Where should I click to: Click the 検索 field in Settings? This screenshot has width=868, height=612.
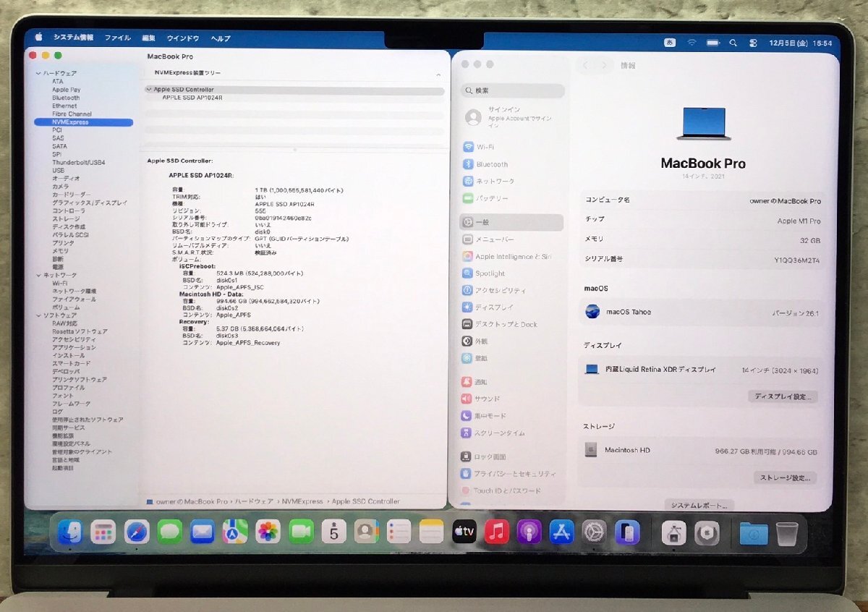coord(513,90)
